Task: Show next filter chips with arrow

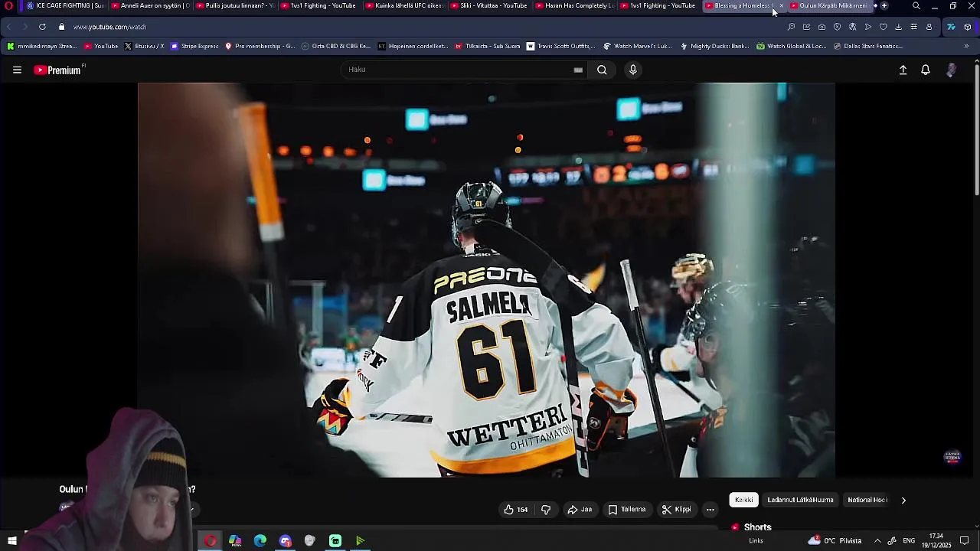Action: [x=903, y=500]
